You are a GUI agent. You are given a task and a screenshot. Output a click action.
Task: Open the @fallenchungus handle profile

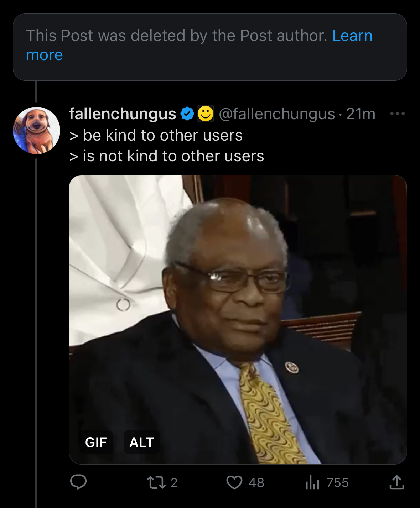pyautogui.click(x=277, y=114)
